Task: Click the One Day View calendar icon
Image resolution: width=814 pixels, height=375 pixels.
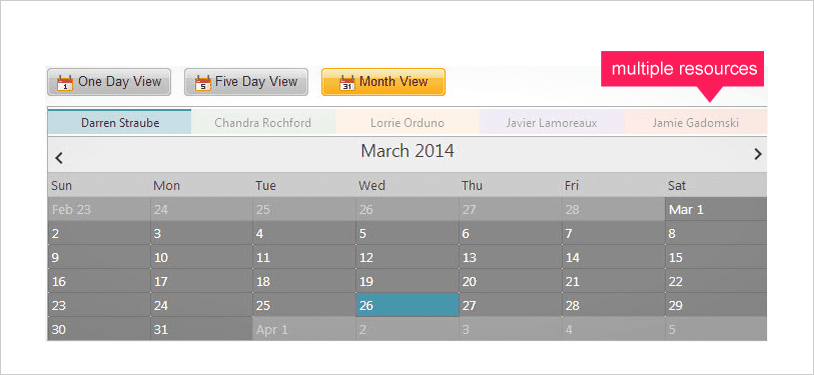Action: click(x=65, y=83)
